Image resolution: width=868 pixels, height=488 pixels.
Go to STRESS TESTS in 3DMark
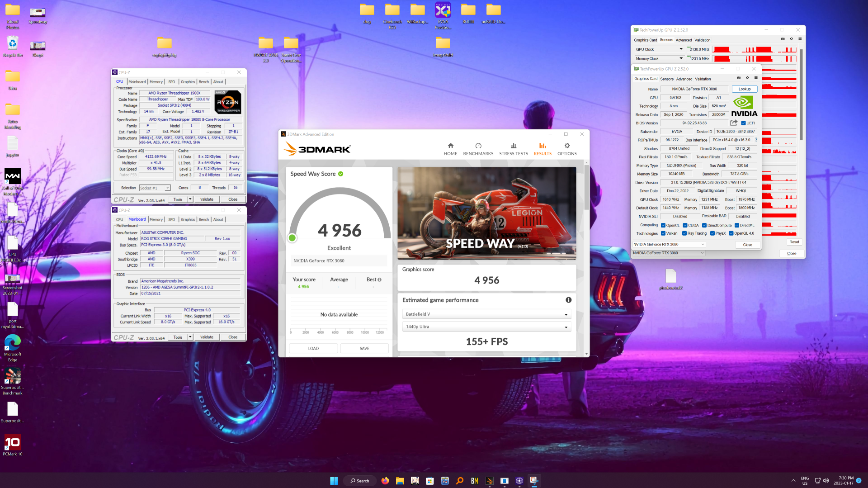[x=513, y=149]
